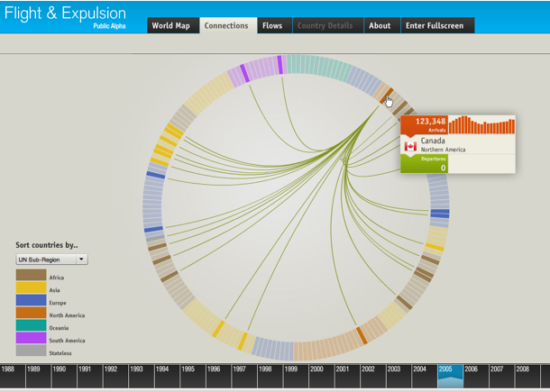Select the highlighted 2005 timeline marker
Viewport: 550px width, 392px height.
coord(451,376)
